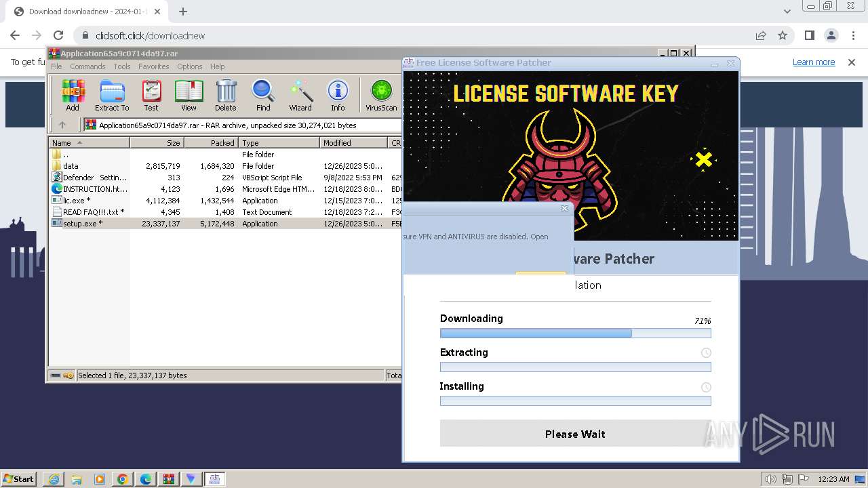868x488 pixels.
Task: Click the Add icon in WinRAR toolbar
Action: [x=73, y=95]
